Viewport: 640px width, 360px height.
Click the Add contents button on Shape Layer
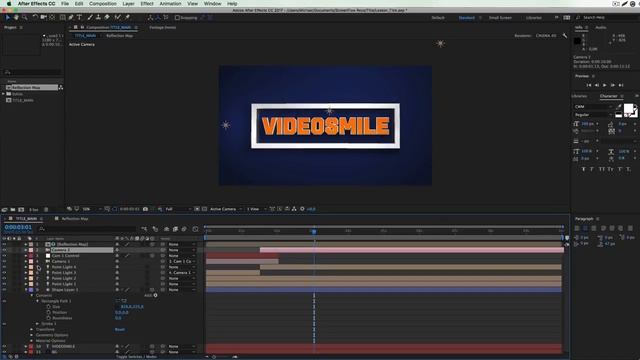click(x=155, y=295)
